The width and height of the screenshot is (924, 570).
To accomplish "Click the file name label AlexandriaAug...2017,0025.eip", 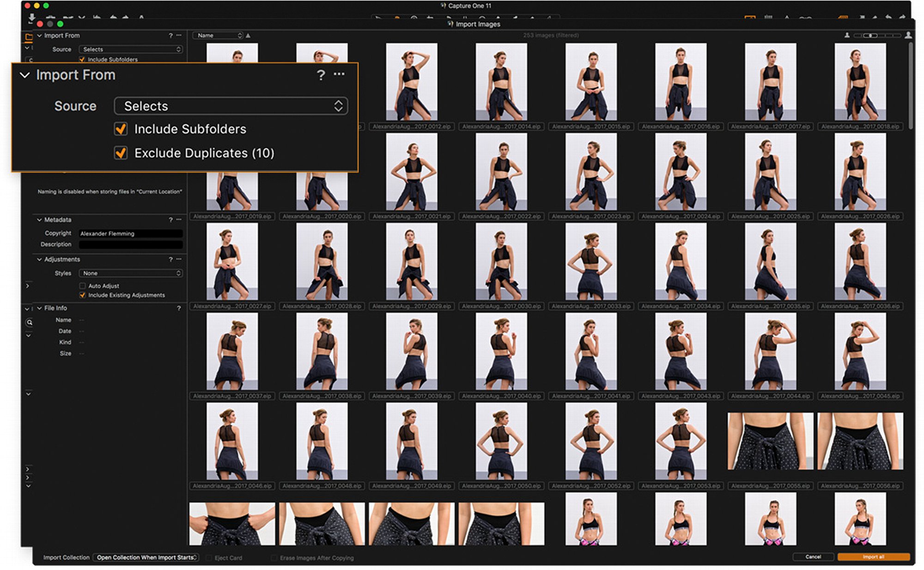I will tap(770, 217).
